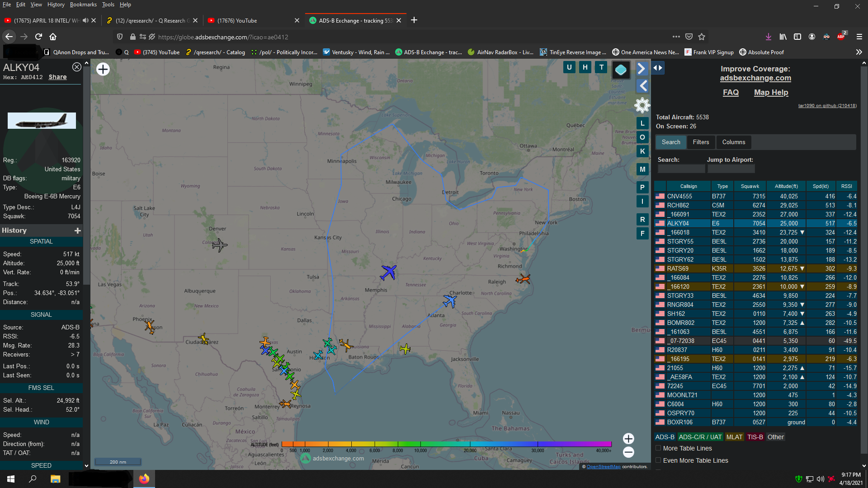
Task: Click the left chevron sidebar button
Action: (x=642, y=86)
